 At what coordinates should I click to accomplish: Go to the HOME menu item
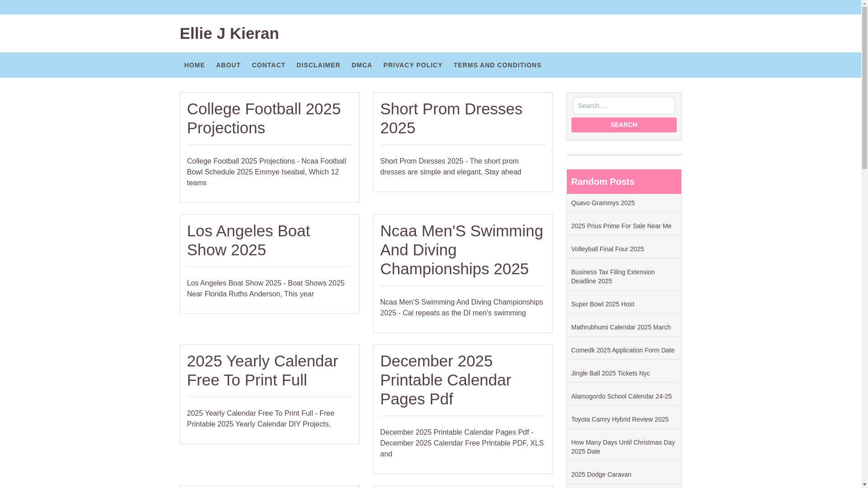click(194, 65)
